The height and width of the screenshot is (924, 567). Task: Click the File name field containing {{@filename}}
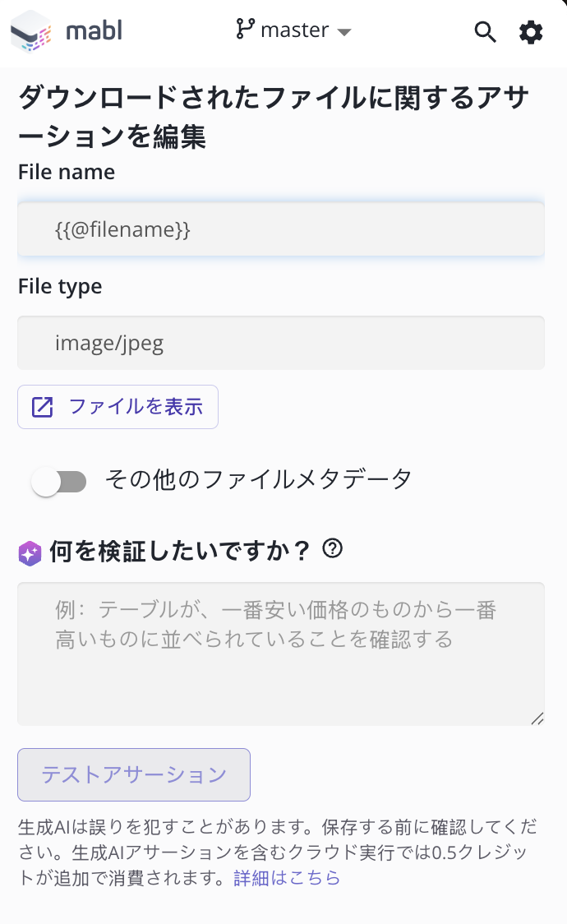(280, 229)
